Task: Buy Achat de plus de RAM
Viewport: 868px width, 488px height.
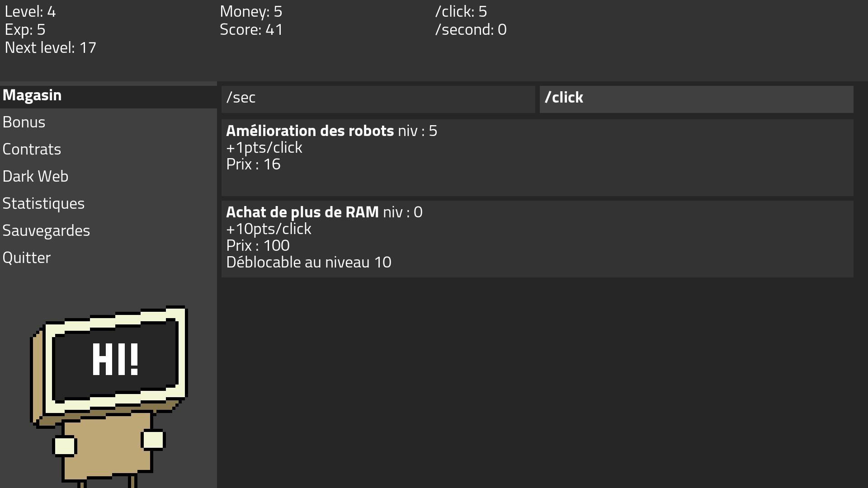Action: click(x=538, y=239)
